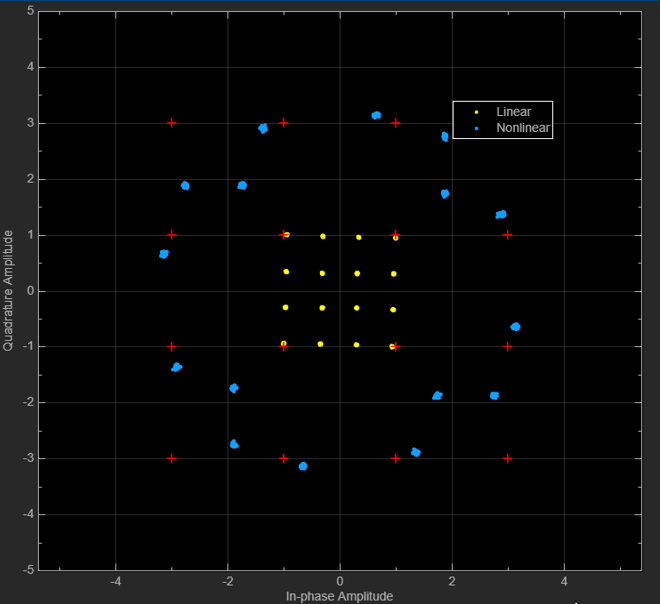Image resolution: width=661 pixels, height=604 pixels.
Task: Select the Quadrature Amplitude axis label
Action: pos(8,290)
